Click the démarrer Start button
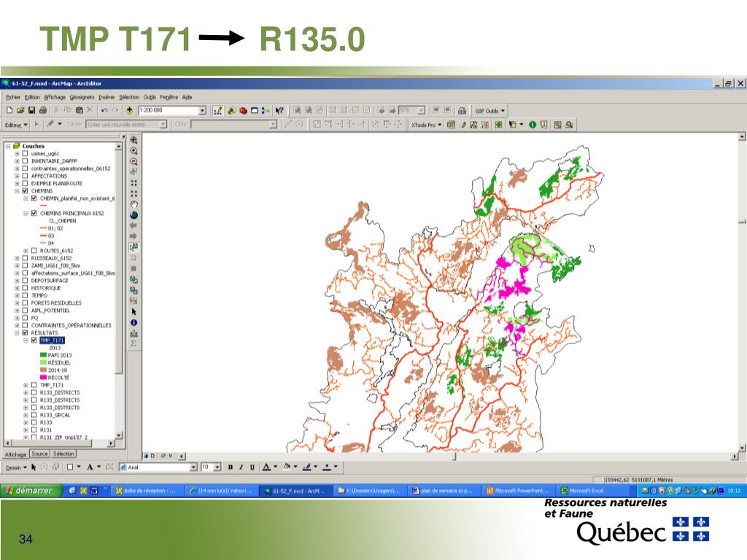The image size is (747, 560). point(31,491)
